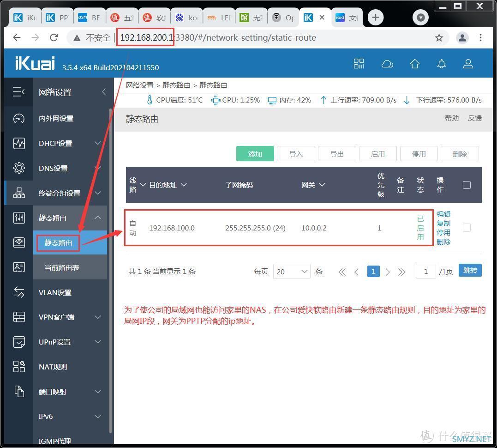Image resolution: width=497 pixels, height=448 pixels.
Task: Open the monitoring waveform sidebar icon
Action: click(19, 143)
